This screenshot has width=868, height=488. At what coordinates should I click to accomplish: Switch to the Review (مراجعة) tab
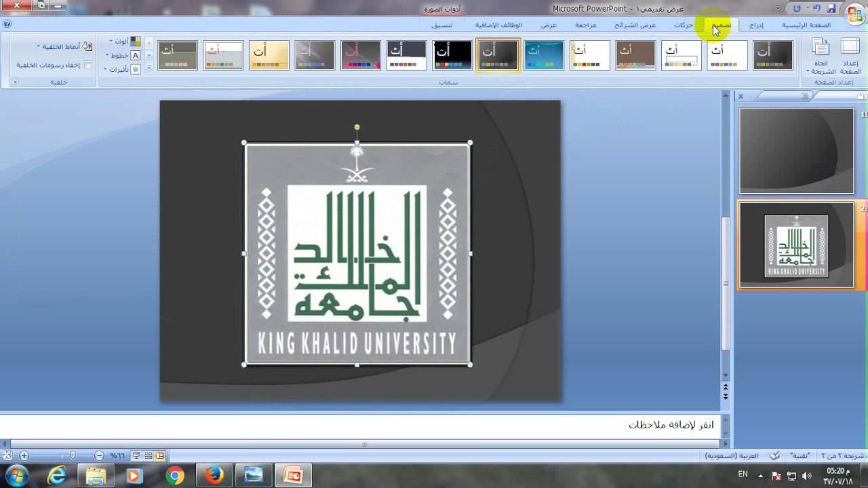[586, 25]
